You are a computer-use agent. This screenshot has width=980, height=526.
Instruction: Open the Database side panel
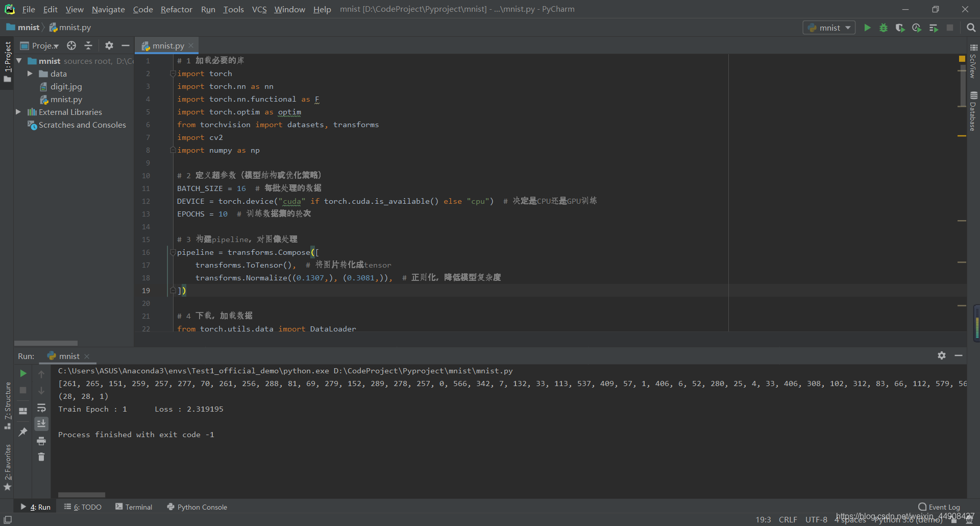pyautogui.click(x=973, y=111)
